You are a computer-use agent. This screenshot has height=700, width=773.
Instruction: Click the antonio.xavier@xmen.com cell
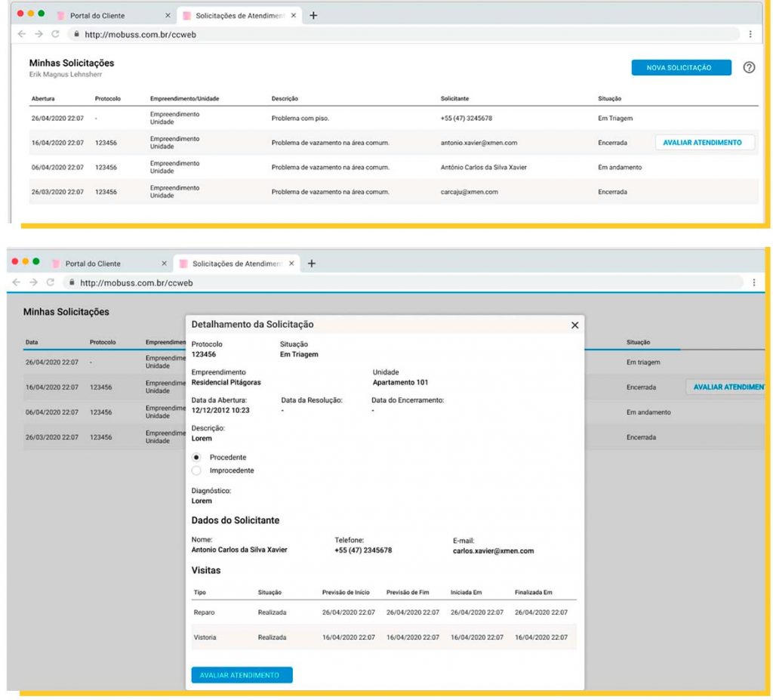tap(479, 143)
